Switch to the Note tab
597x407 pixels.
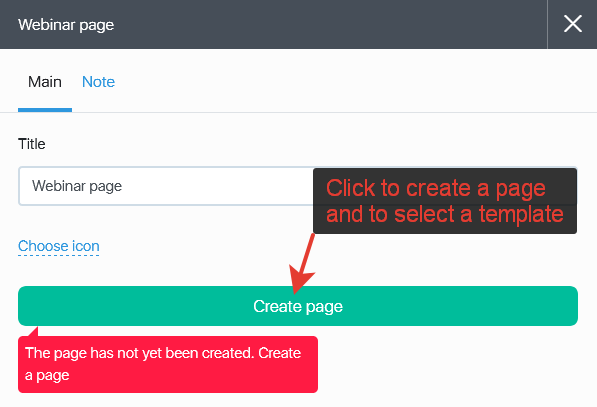(x=98, y=82)
